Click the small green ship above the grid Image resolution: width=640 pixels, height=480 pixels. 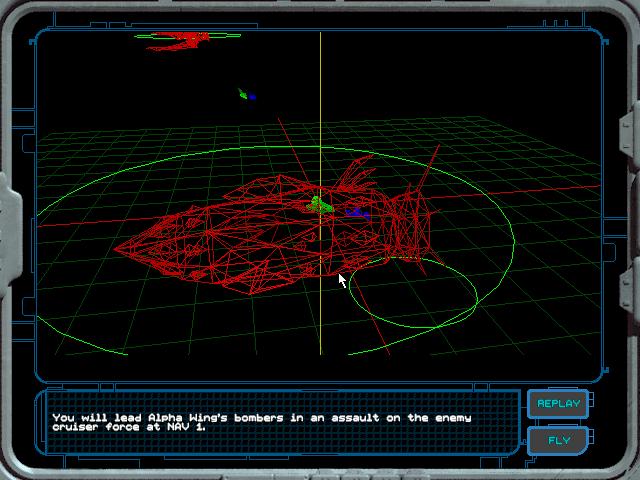coord(243,94)
